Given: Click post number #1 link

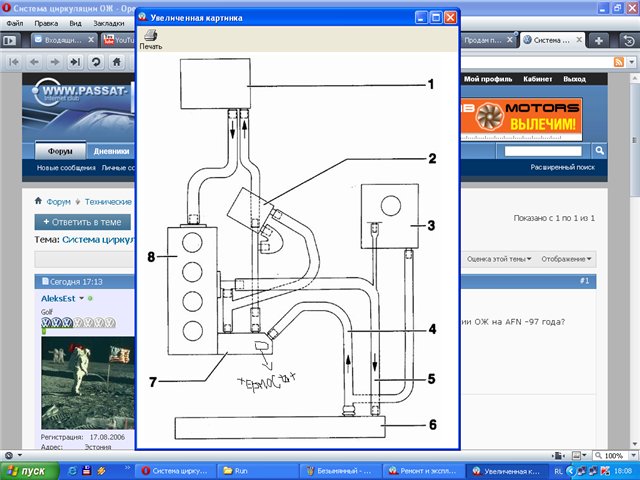Looking at the screenshot, I should (584, 281).
